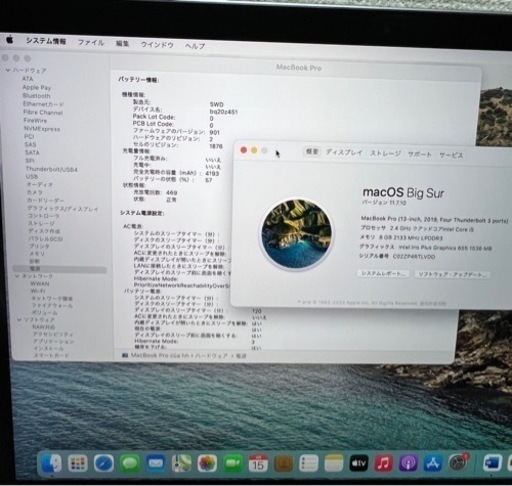Image resolution: width=512 pixels, height=486 pixels.
Task: Select WWAN in the sidebar
Action: (40, 284)
